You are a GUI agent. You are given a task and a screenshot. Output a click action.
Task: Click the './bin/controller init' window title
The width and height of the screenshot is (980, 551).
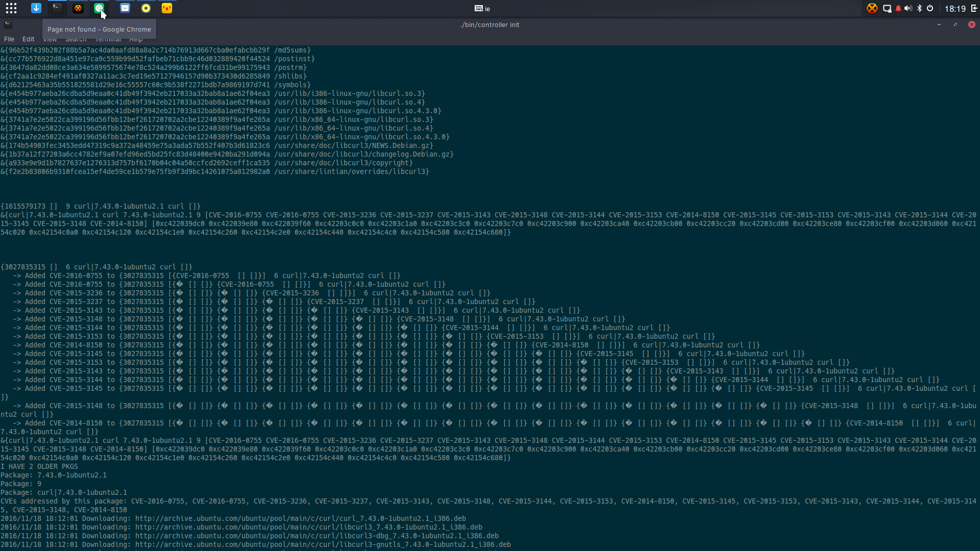489,24
